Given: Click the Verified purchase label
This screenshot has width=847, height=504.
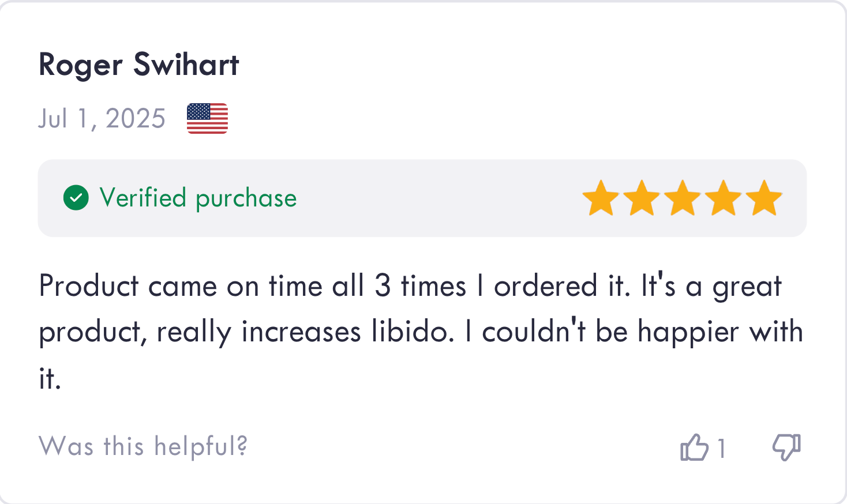Looking at the screenshot, I should 198,198.
